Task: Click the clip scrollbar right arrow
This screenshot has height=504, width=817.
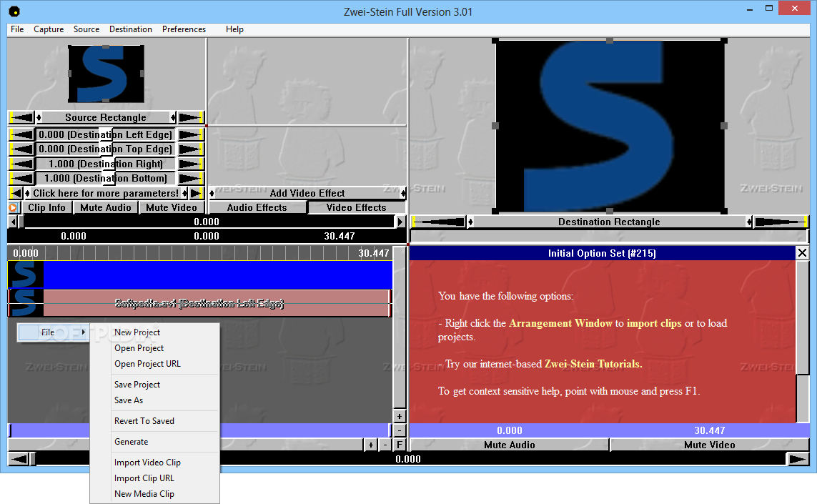Action: click(x=400, y=222)
